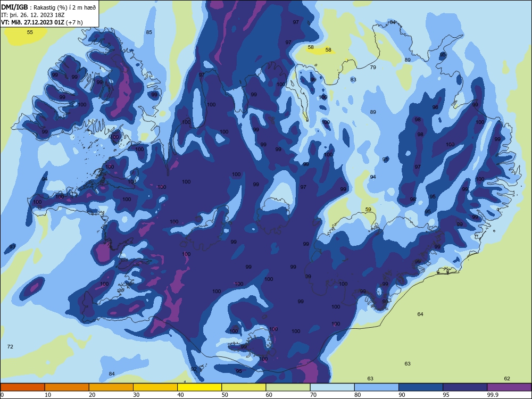Click the light blue 80–90 legend swatch
Viewport: 532px width, 399px height.
pyautogui.click(x=377, y=387)
